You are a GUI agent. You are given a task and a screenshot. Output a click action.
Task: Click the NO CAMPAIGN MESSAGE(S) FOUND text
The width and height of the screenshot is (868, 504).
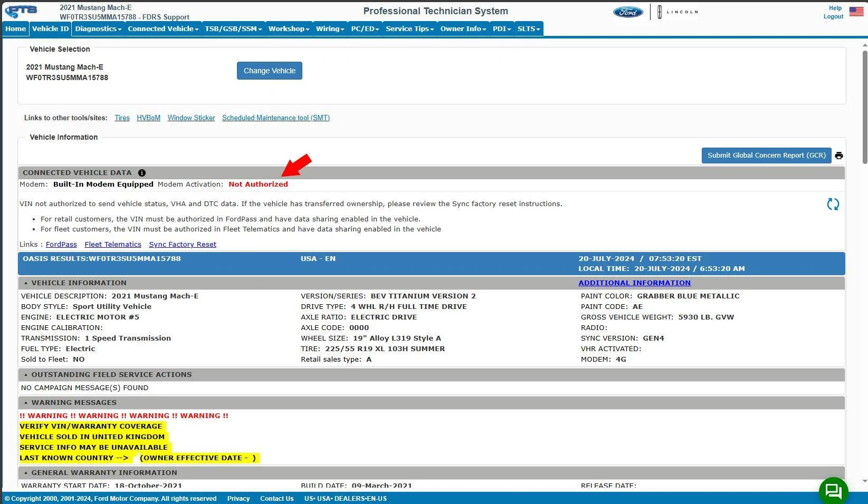coord(84,388)
